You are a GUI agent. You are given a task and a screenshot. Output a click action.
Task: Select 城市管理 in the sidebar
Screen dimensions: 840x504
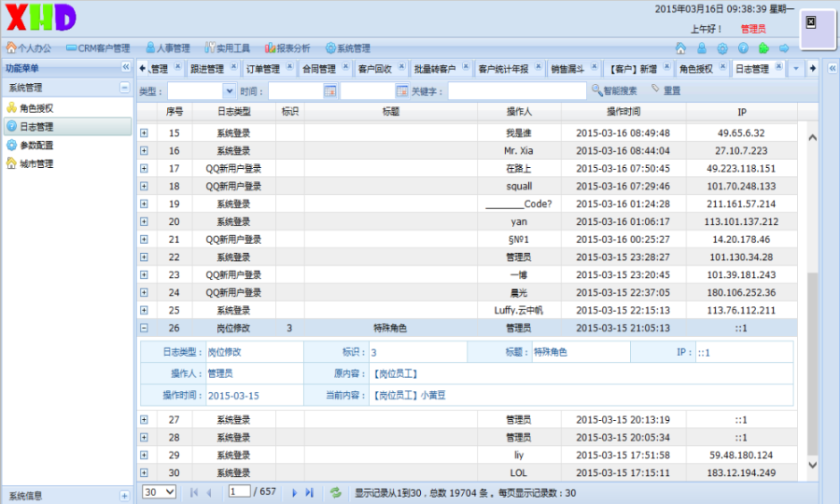[x=67, y=163]
